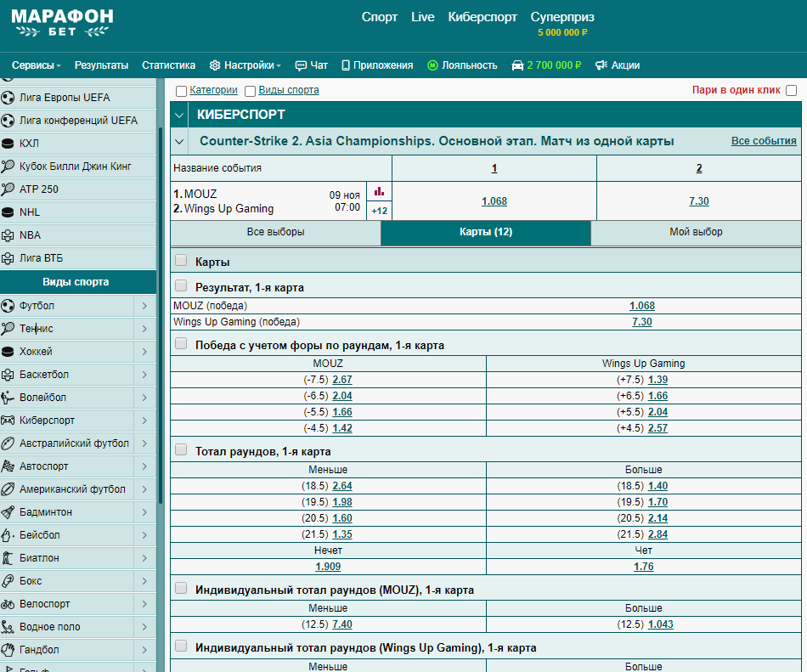807x672 pixels.
Task: Select Нечет odds 1.909
Action: (x=328, y=567)
